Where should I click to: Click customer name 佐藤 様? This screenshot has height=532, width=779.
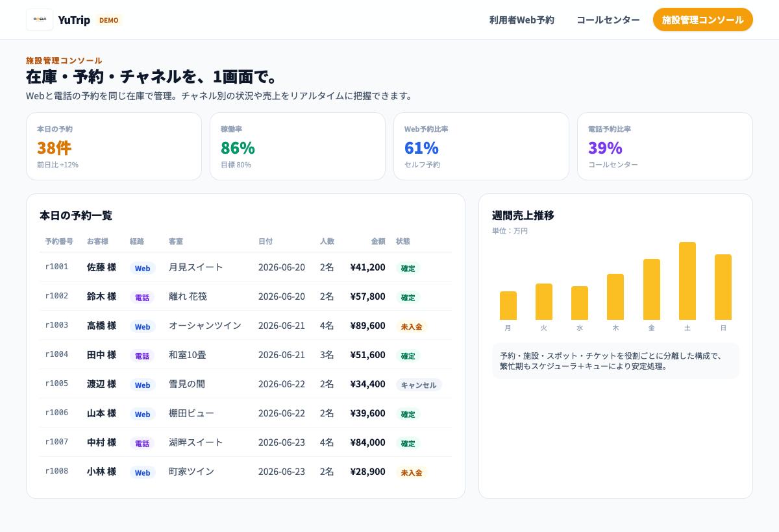click(101, 267)
